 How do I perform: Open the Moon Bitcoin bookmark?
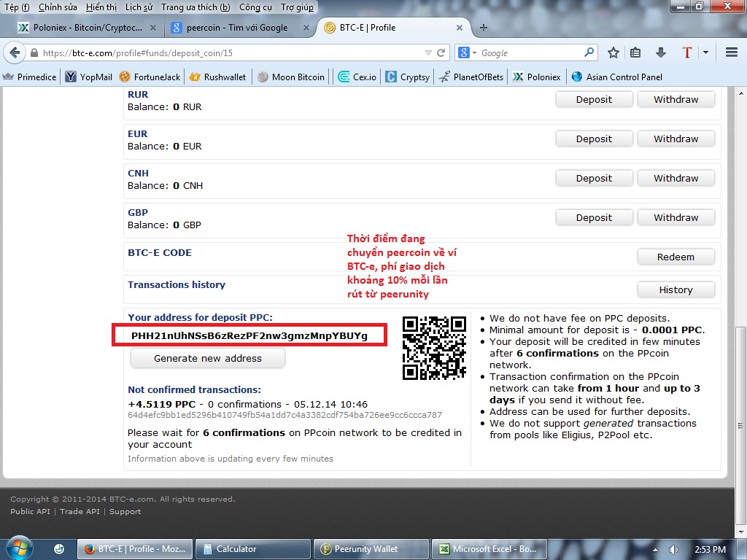tap(291, 77)
